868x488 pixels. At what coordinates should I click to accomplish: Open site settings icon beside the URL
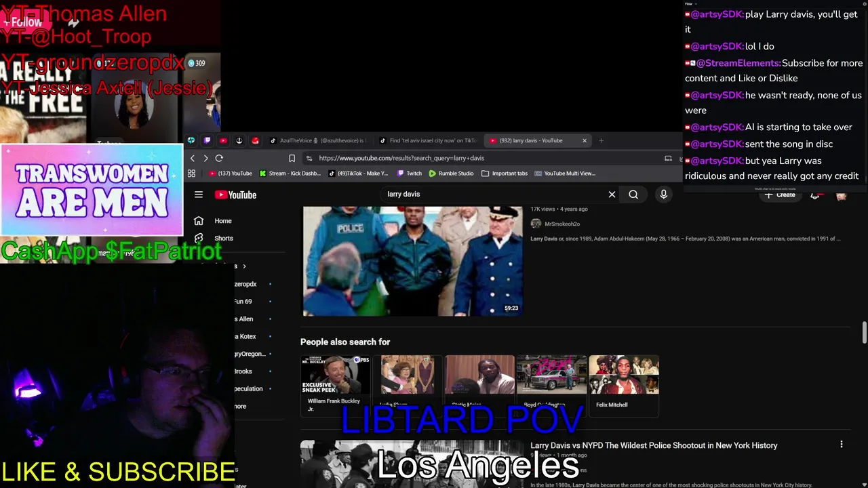(309, 158)
